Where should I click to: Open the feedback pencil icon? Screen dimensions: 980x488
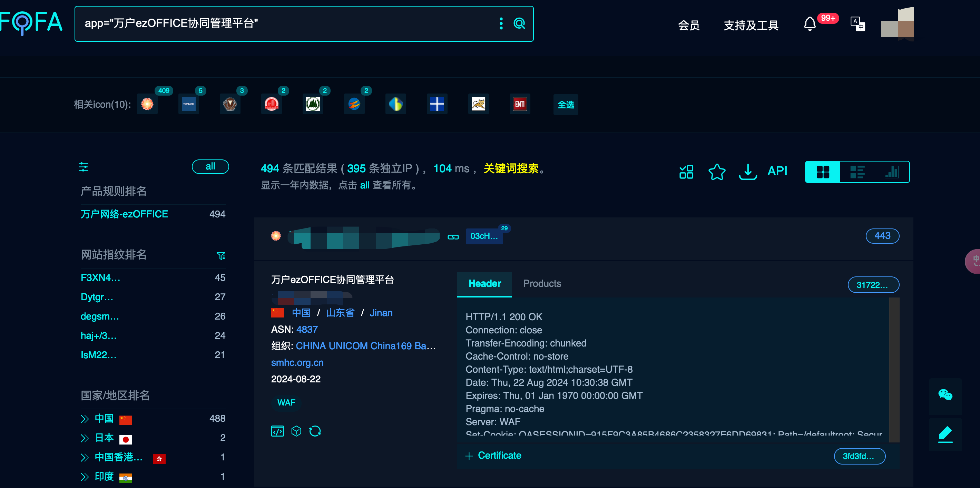tap(945, 435)
